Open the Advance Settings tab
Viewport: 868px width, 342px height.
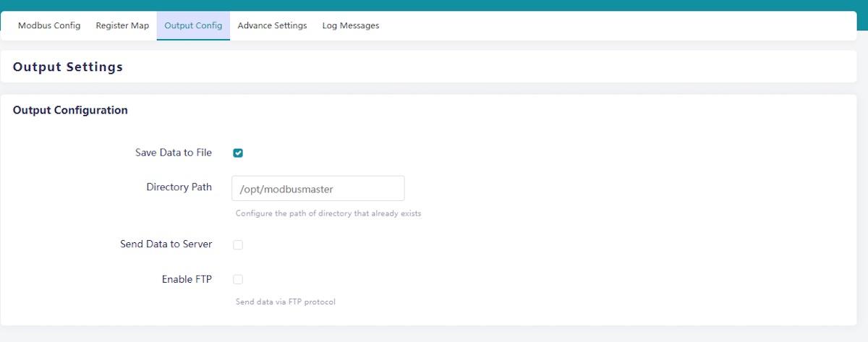point(272,25)
